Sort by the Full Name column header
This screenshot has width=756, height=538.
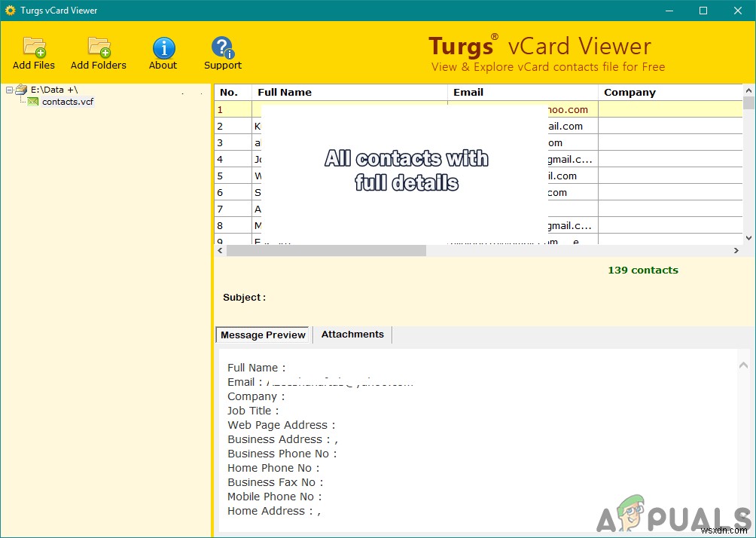pyautogui.click(x=349, y=92)
